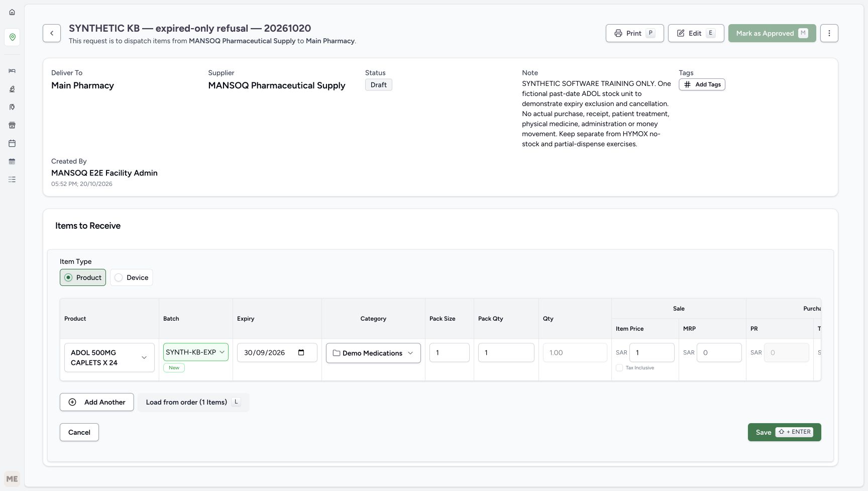This screenshot has width=868, height=491.
Task: Click the MANSOQ E2E Facility Admin creator name
Action: click(104, 173)
